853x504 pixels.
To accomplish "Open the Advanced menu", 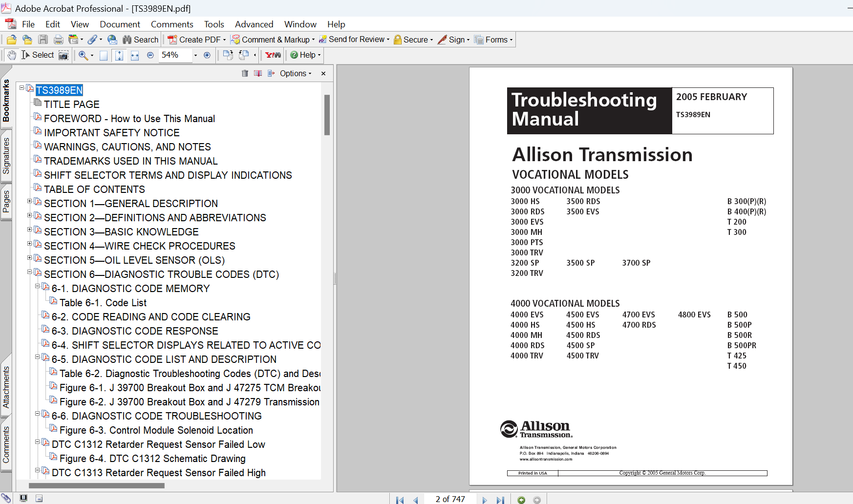I will [254, 24].
